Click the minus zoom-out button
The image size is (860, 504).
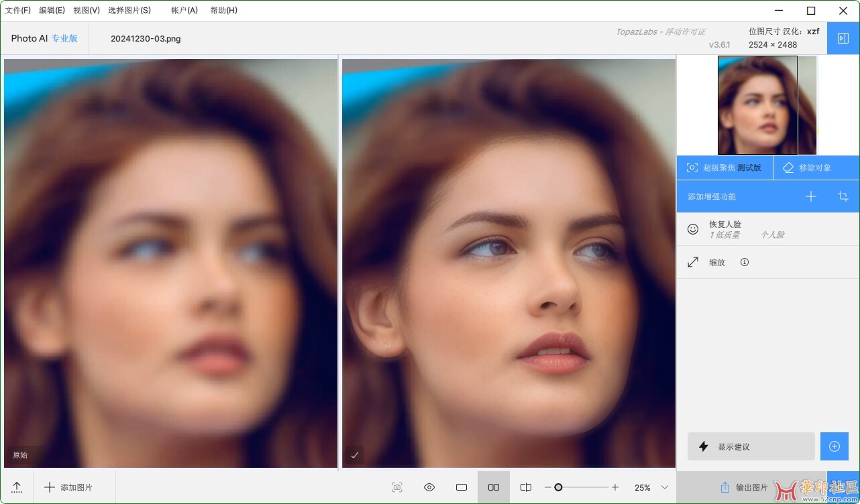[547, 487]
